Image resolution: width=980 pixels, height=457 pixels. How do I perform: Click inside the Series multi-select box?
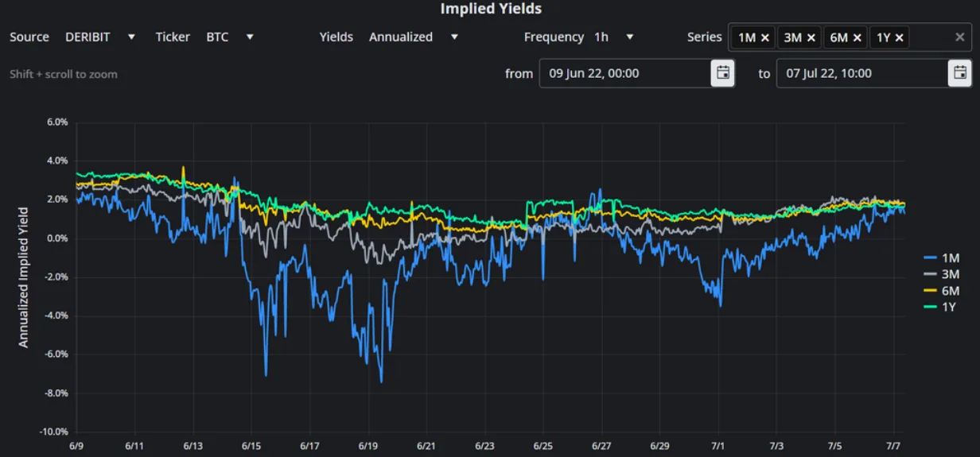click(x=850, y=37)
